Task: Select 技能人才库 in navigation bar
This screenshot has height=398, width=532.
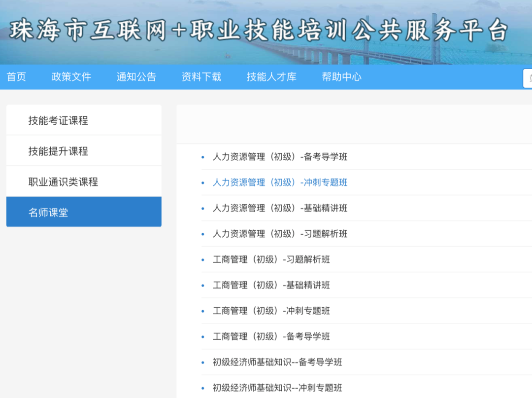Action: 271,77
